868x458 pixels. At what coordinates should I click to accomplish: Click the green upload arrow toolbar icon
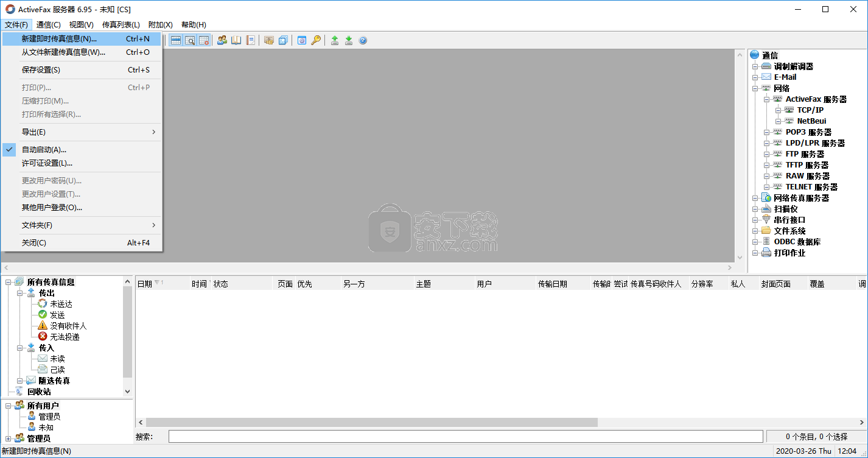point(335,40)
